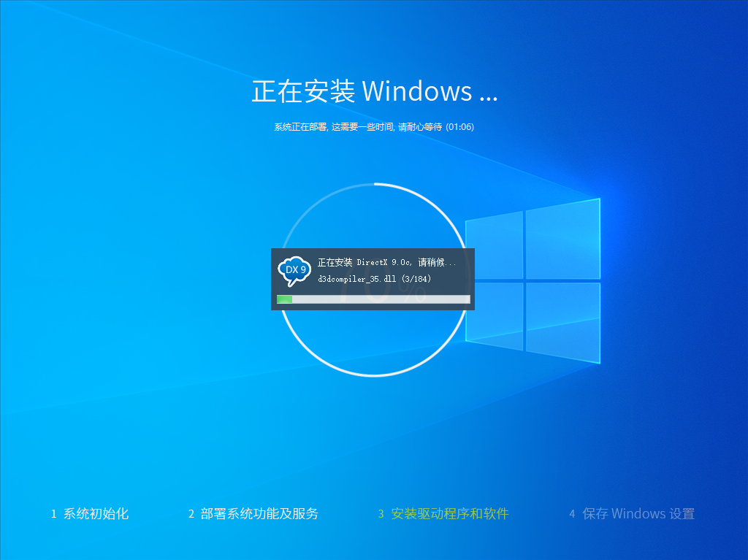
Task: Select step 4 保存 Windows 设置 indicator
Action: coord(632,514)
